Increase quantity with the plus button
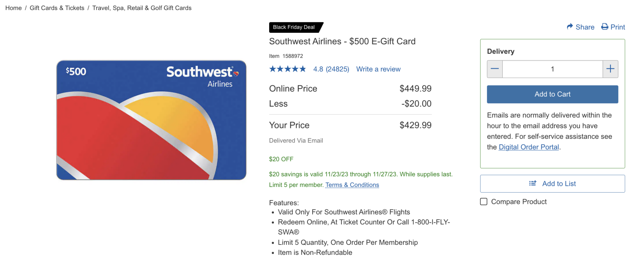The image size is (644, 264). pos(610,69)
